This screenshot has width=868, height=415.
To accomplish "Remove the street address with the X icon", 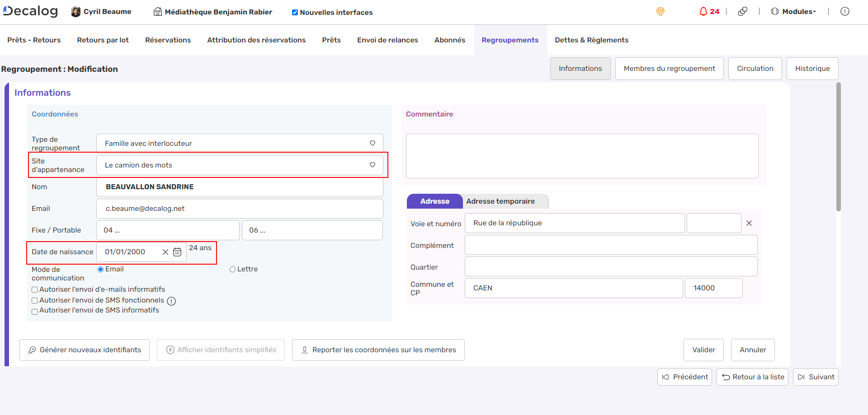I will click(x=749, y=223).
